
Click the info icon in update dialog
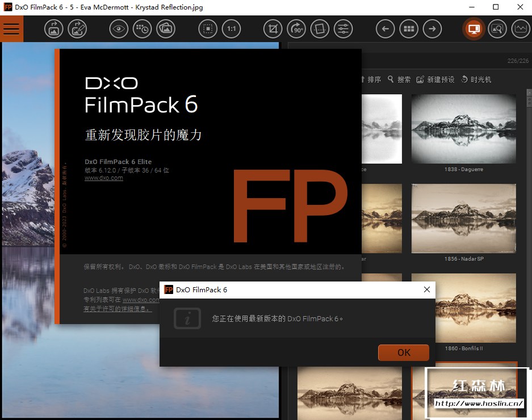pyautogui.click(x=187, y=318)
